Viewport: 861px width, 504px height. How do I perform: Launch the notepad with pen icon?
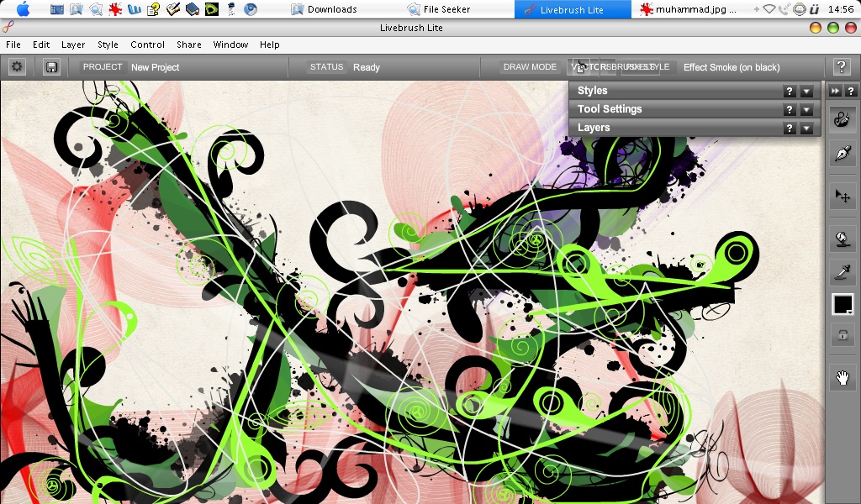(x=173, y=8)
